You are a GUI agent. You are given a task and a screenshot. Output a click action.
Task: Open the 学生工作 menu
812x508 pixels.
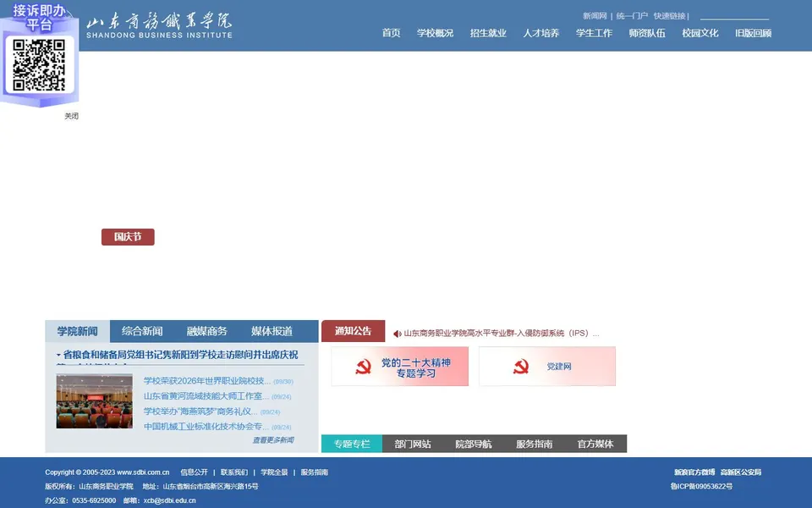pos(594,33)
